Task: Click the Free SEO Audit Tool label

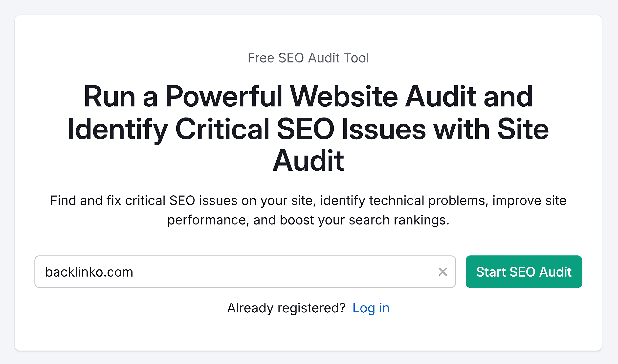Action: (309, 58)
